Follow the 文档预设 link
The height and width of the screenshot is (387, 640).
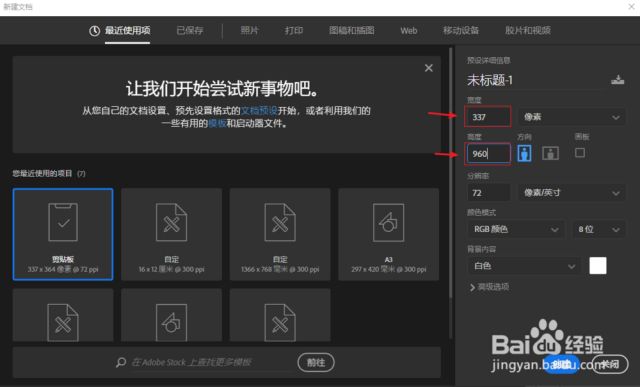click(x=259, y=111)
